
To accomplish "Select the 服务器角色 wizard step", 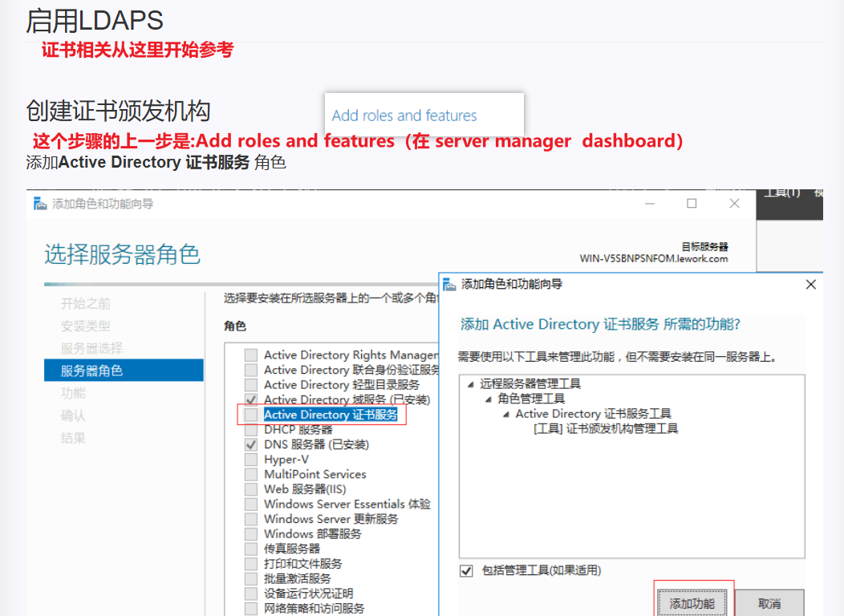I will click(x=124, y=371).
